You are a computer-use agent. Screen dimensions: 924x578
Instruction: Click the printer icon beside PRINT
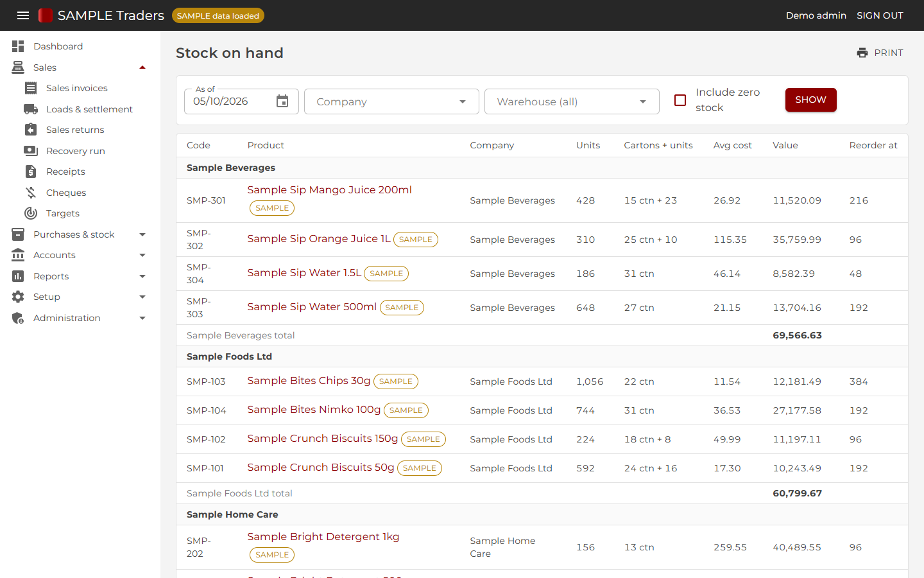pos(862,53)
